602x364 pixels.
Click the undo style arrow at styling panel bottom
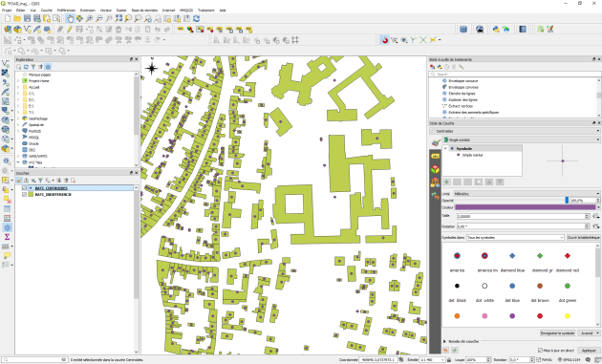tap(445, 351)
